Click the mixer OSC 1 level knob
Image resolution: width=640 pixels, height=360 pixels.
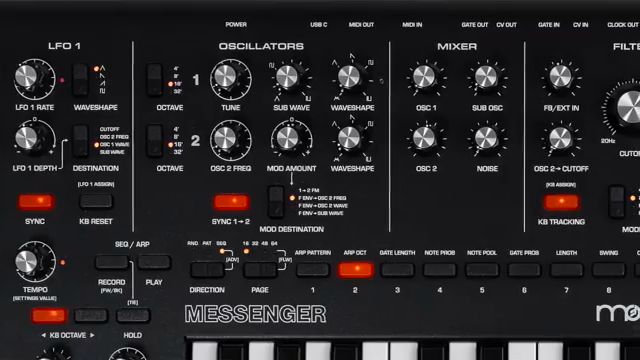(x=425, y=78)
